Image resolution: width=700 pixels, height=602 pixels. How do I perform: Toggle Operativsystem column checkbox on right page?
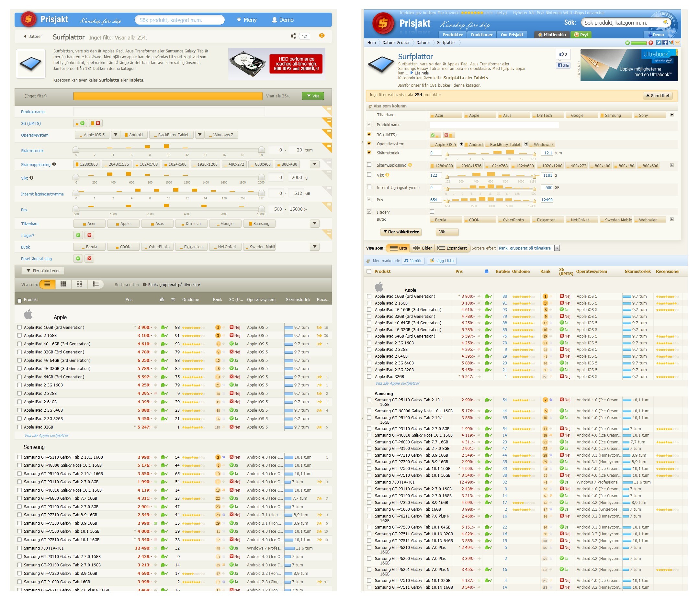pyautogui.click(x=369, y=143)
